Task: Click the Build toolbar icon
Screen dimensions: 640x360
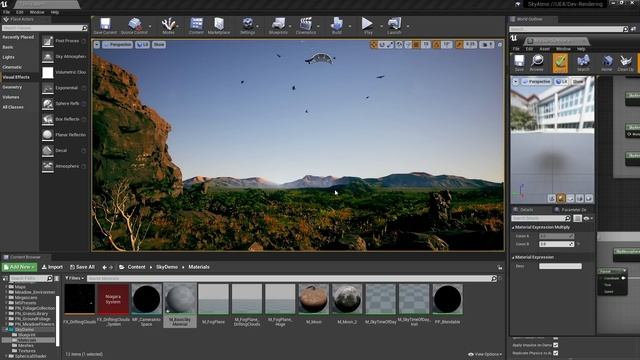Action: [337, 26]
